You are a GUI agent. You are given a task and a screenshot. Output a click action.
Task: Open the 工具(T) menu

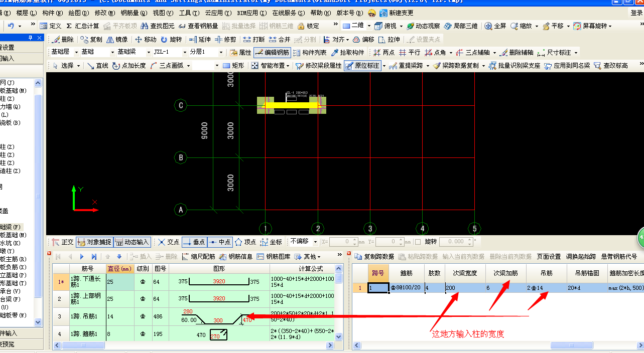[189, 13]
